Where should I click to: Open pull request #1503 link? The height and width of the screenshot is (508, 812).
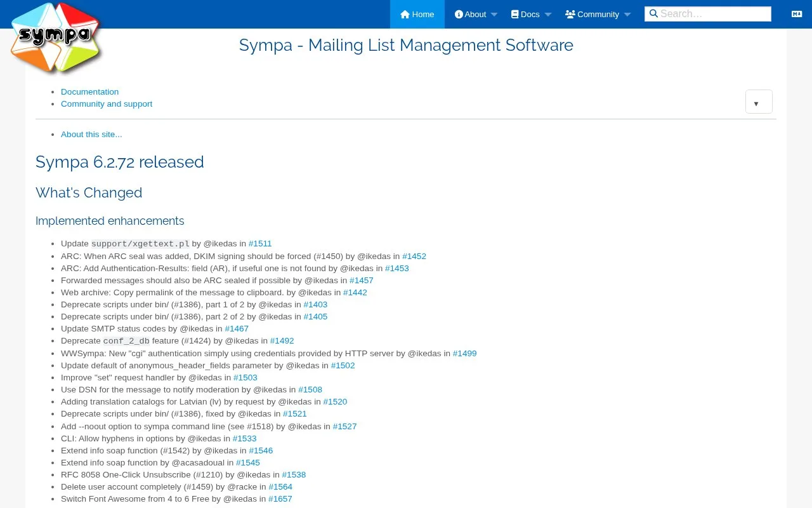pos(246,378)
